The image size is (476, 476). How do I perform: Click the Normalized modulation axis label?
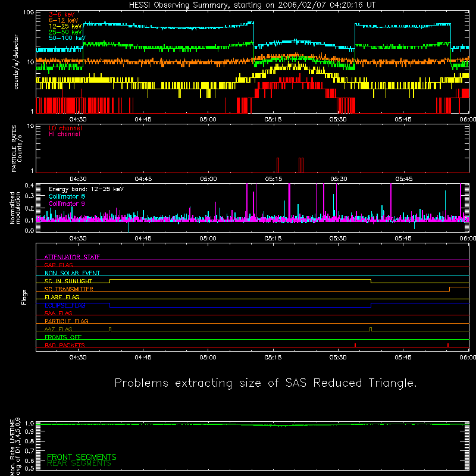click(x=14, y=208)
